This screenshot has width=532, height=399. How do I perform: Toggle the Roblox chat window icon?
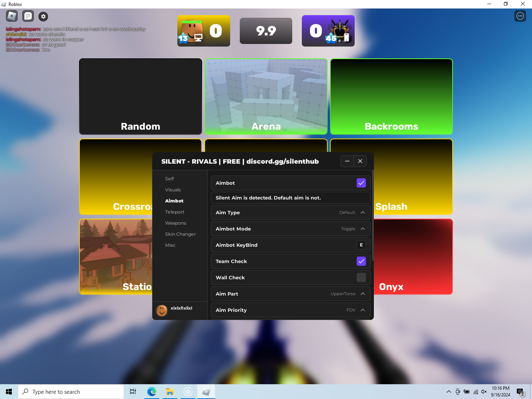click(28, 16)
